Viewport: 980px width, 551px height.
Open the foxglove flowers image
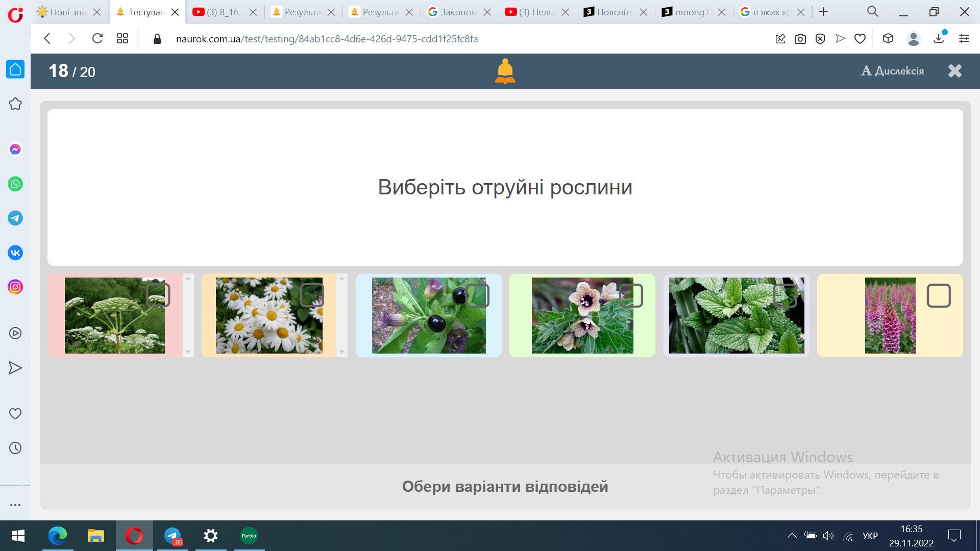point(890,316)
